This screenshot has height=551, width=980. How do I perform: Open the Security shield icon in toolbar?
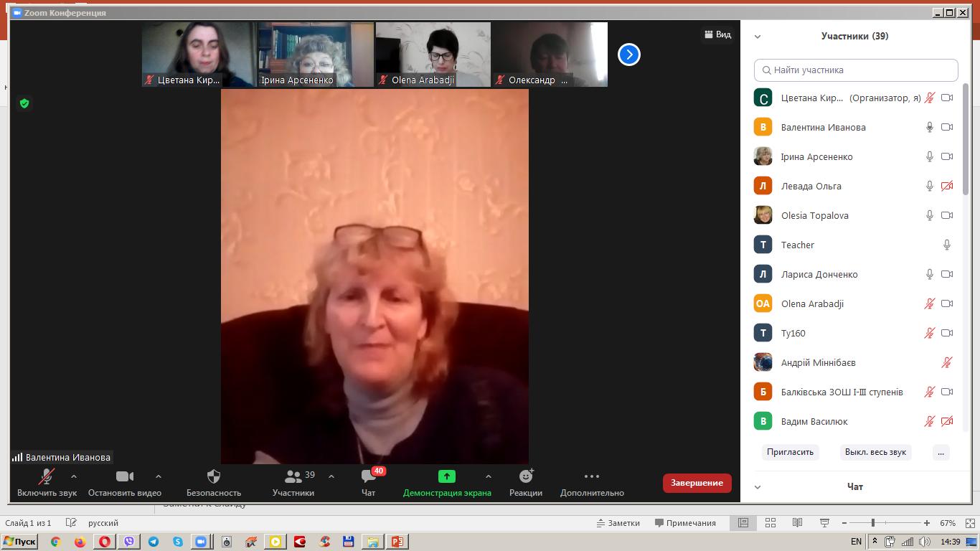213,477
